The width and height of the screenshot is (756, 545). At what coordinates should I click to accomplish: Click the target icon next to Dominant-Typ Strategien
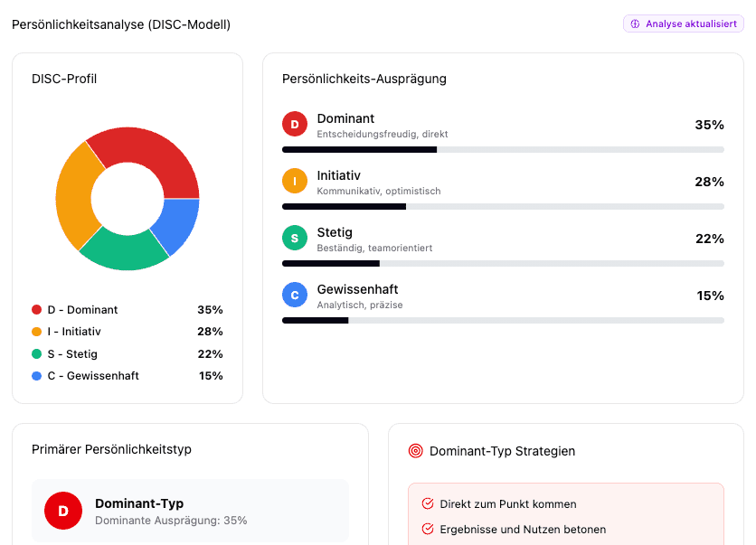coord(415,451)
